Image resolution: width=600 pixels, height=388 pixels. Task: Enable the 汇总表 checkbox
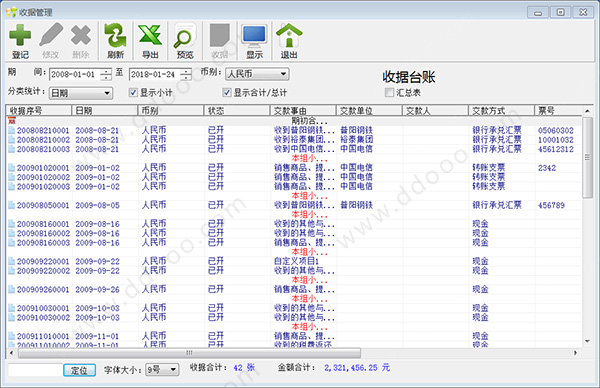click(389, 92)
